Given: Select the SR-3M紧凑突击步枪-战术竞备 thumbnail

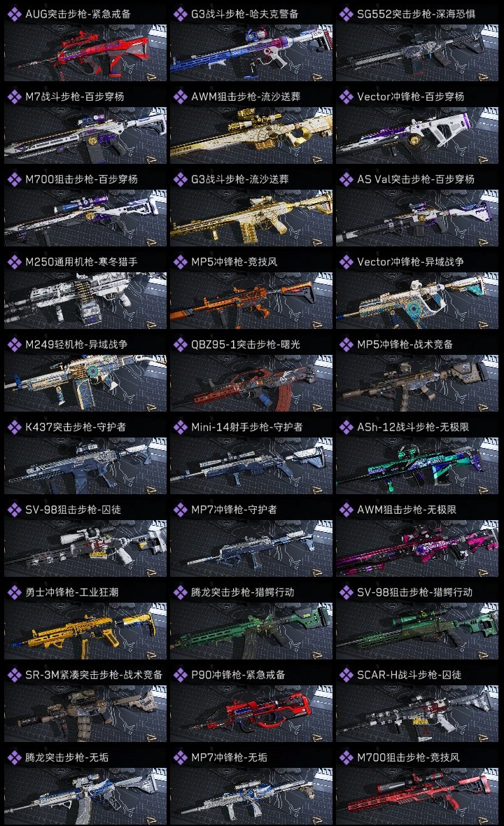Looking at the screenshot, I should tap(85, 713).
